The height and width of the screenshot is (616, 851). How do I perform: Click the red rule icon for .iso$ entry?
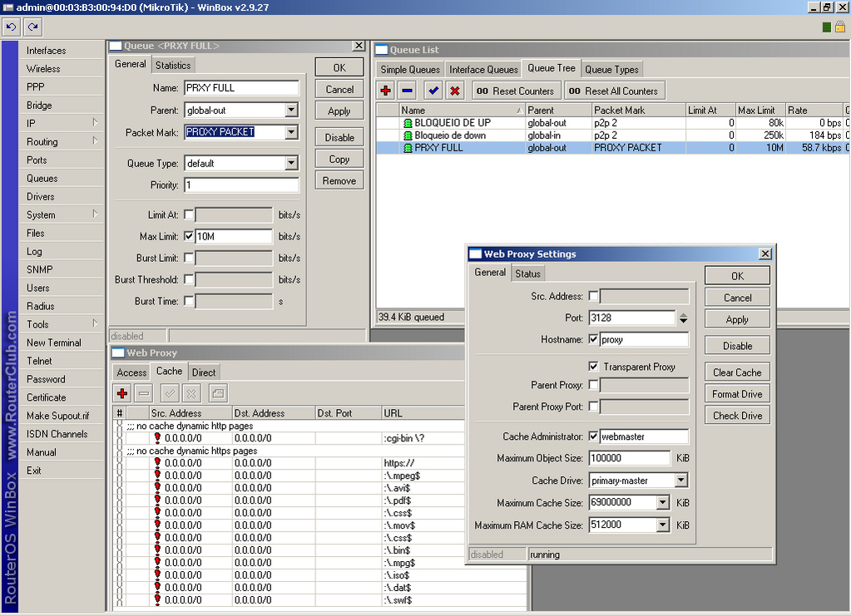click(x=157, y=575)
